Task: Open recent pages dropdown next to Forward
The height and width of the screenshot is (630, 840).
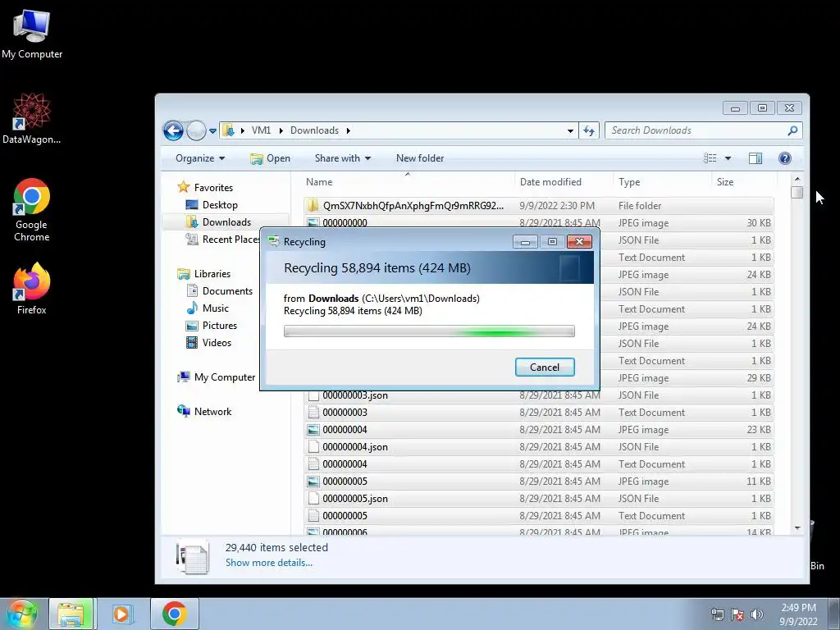Action: (x=212, y=130)
